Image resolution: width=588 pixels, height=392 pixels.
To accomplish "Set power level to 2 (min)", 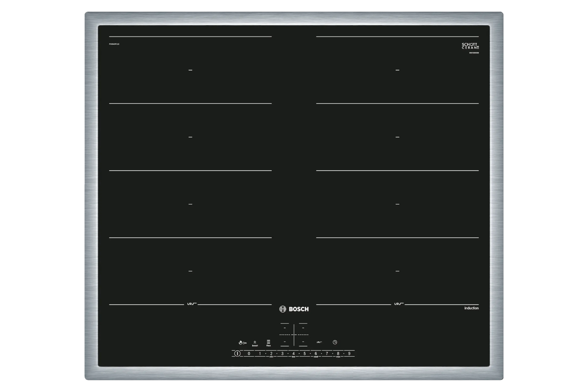I will [x=271, y=354].
